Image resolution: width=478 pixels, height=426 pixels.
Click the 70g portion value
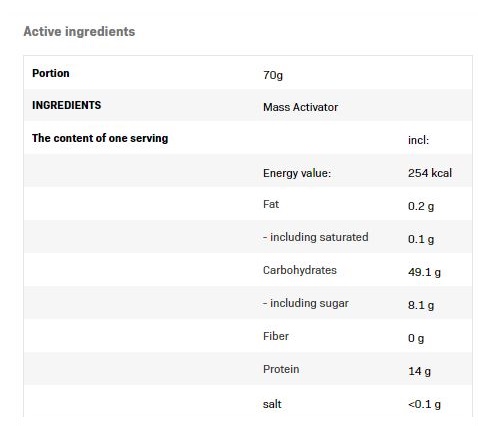(273, 75)
